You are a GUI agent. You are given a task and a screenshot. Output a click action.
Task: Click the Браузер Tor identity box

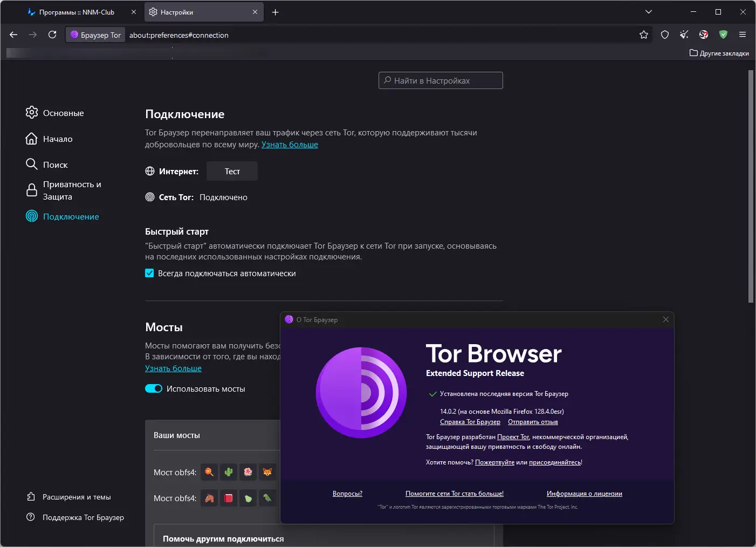tap(95, 35)
